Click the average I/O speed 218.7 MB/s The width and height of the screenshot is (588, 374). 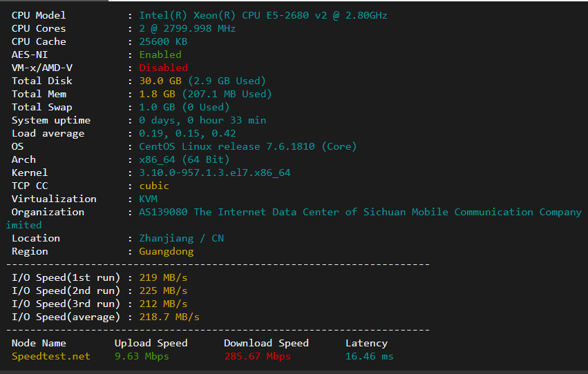169,317
